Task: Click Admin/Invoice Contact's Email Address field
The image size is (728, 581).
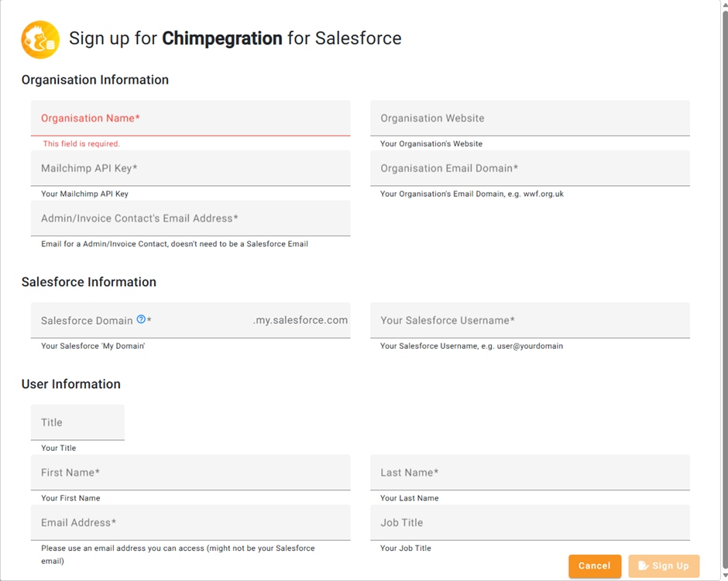Action: click(191, 218)
